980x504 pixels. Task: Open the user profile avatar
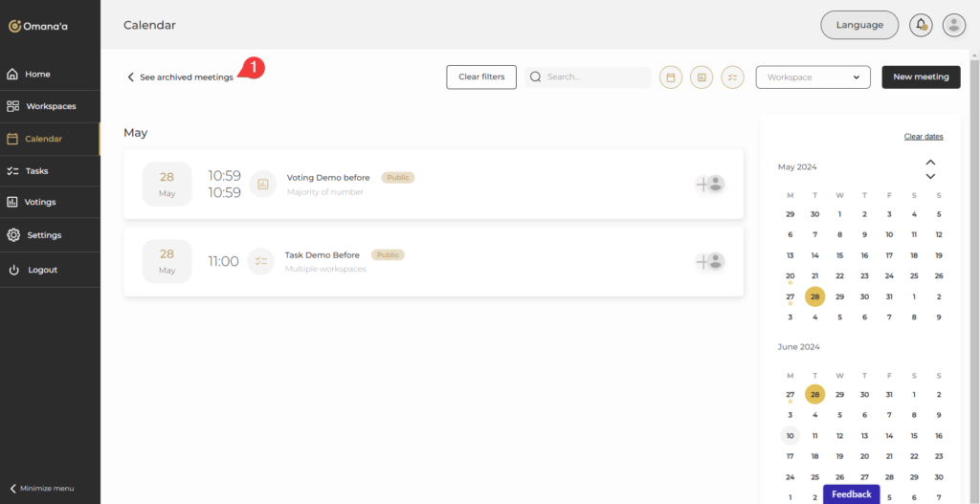953,25
